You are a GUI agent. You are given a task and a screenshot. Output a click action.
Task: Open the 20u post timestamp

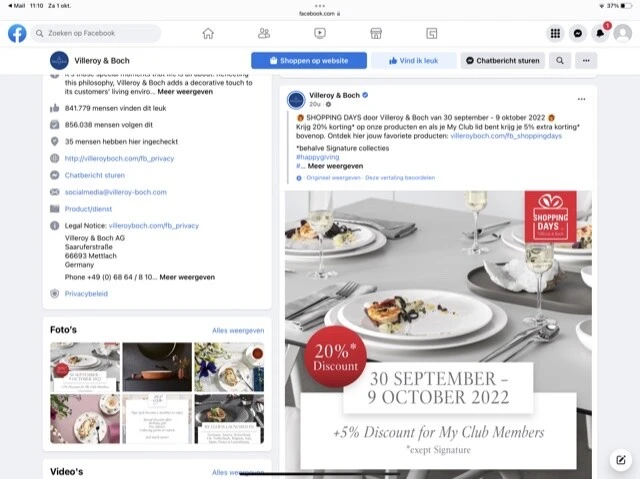[x=315, y=104]
